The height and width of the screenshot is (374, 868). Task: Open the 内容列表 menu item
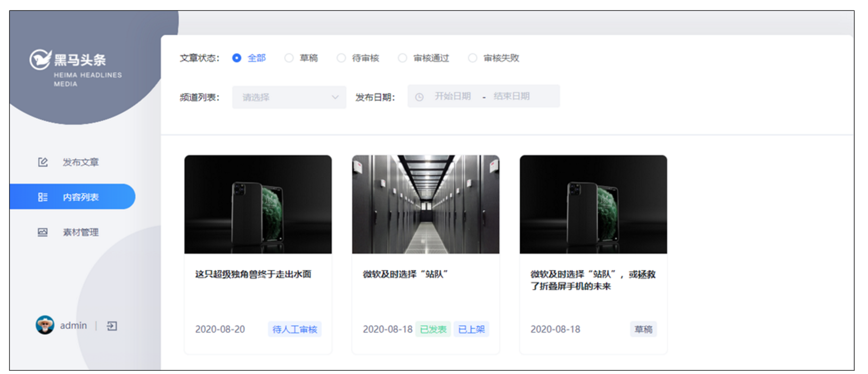(x=72, y=197)
